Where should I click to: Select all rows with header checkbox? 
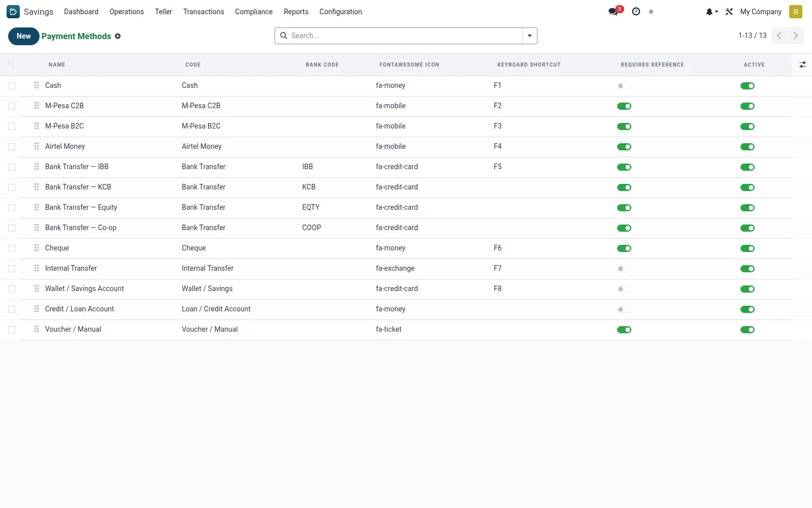[11, 64]
